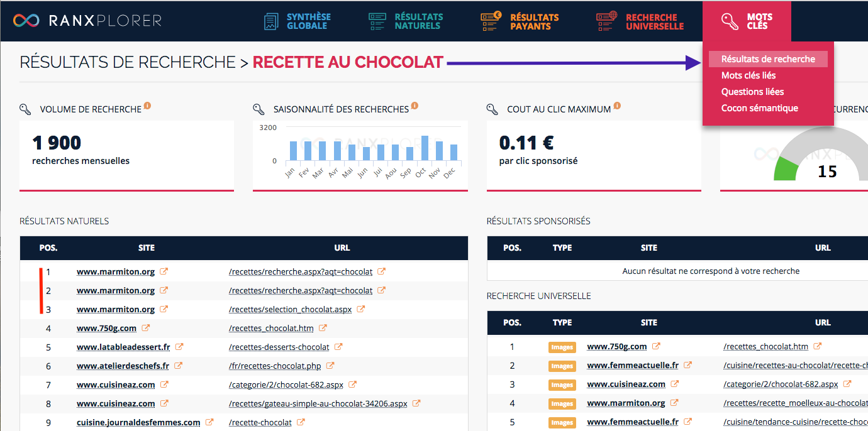Click www.750g.com link in natural results
The height and width of the screenshot is (431, 868).
click(x=106, y=329)
